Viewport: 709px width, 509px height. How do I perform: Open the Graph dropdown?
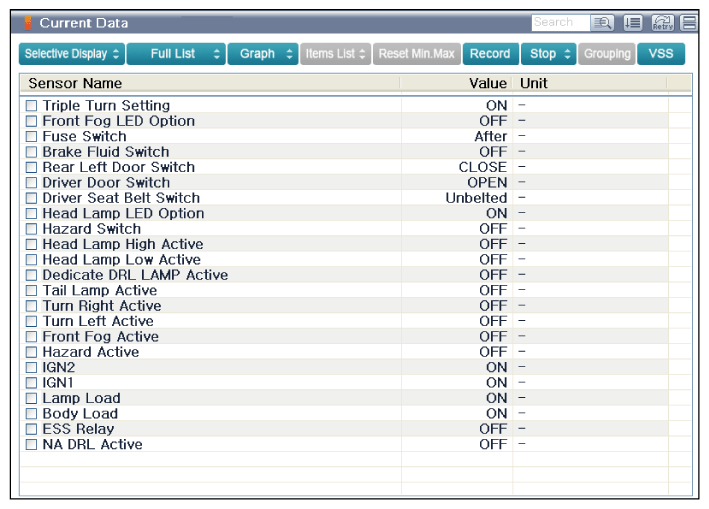pos(263,54)
